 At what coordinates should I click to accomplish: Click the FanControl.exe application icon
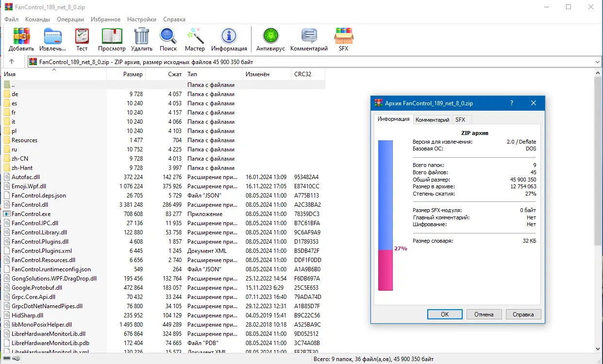(7, 214)
